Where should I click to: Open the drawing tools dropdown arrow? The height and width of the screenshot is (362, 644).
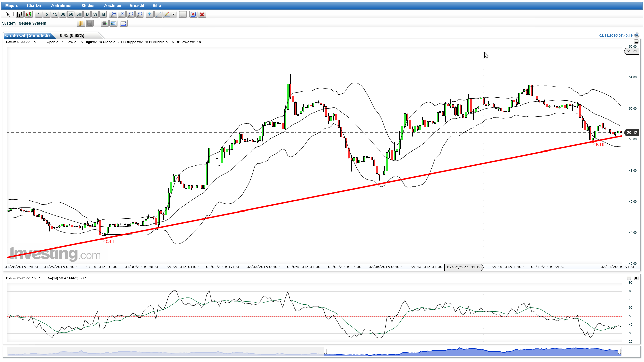pyautogui.click(x=173, y=14)
